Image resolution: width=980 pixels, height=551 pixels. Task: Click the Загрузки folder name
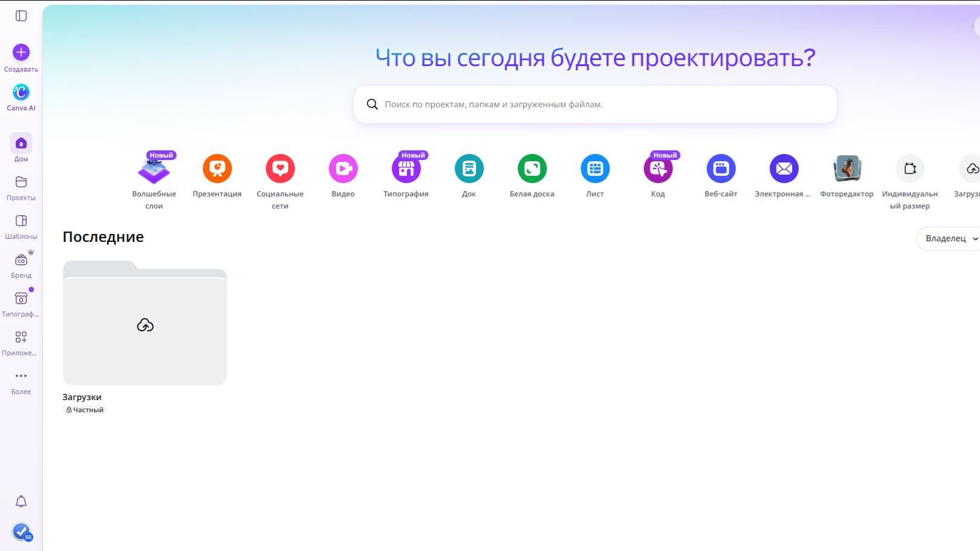82,397
